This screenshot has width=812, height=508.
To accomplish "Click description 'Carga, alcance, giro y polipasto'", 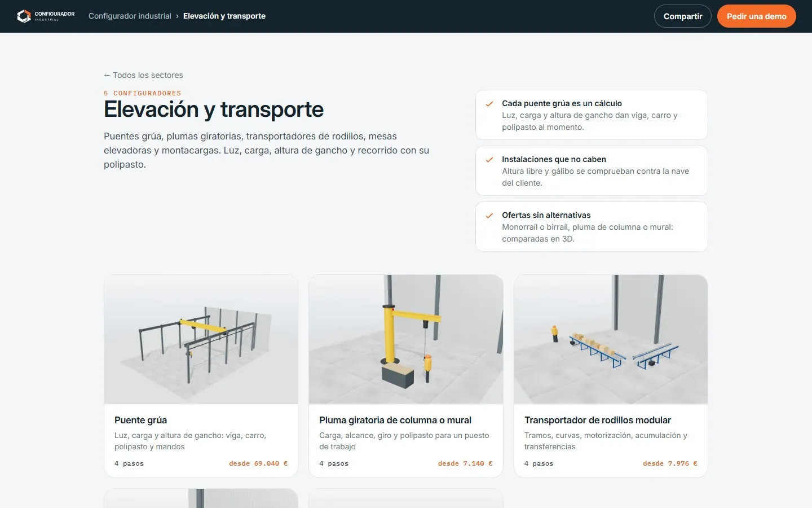I will click(404, 441).
